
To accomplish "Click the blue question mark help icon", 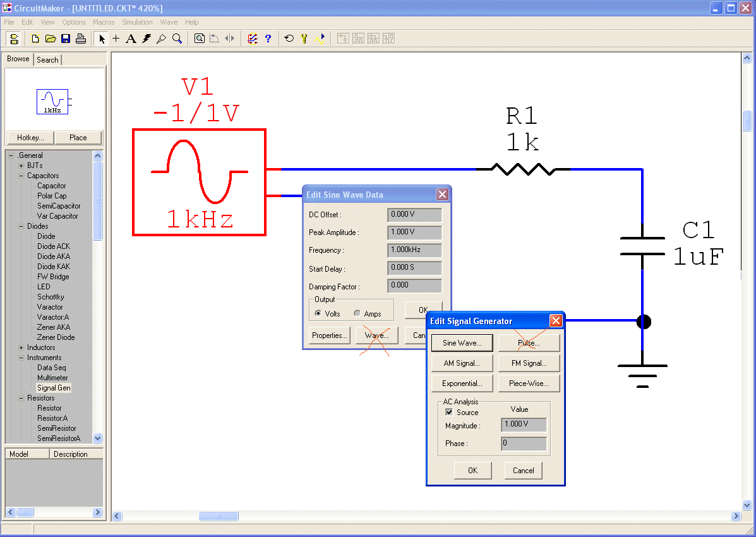I will click(x=268, y=39).
